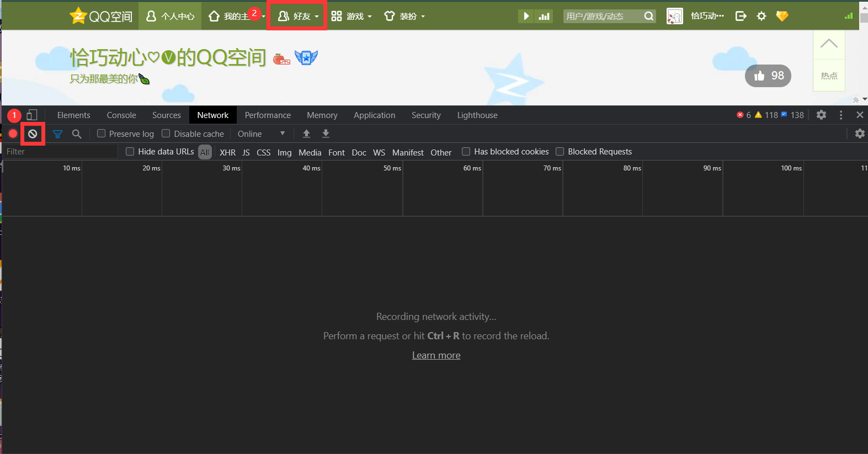
Task: Click the red error count 6 indicator
Action: [x=744, y=115]
